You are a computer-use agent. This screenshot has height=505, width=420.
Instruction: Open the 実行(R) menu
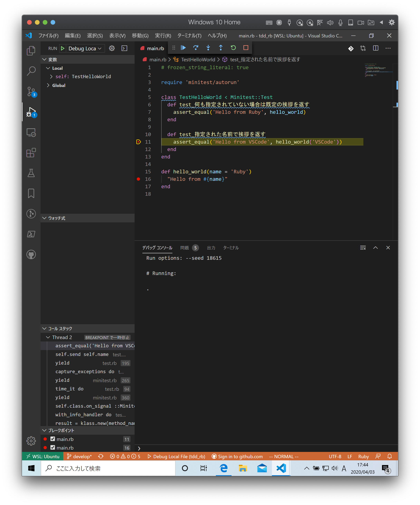point(163,36)
